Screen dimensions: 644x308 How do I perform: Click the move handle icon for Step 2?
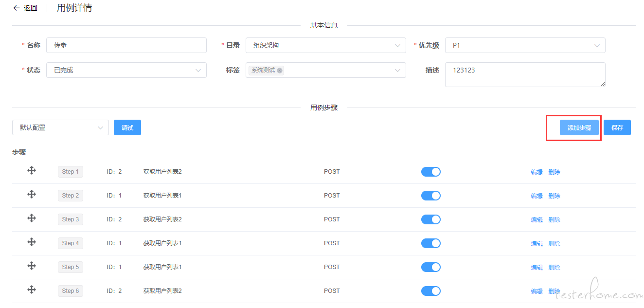pyautogui.click(x=32, y=194)
